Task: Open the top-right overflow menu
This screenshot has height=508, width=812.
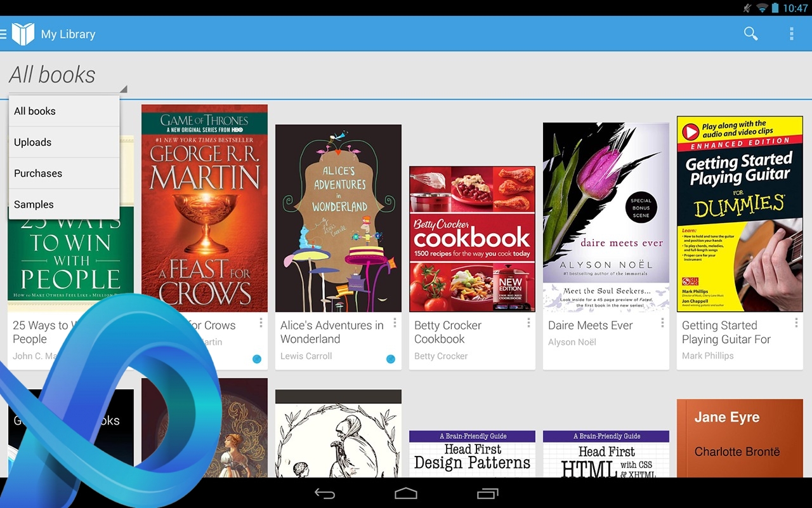Action: pyautogui.click(x=791, y=34)
